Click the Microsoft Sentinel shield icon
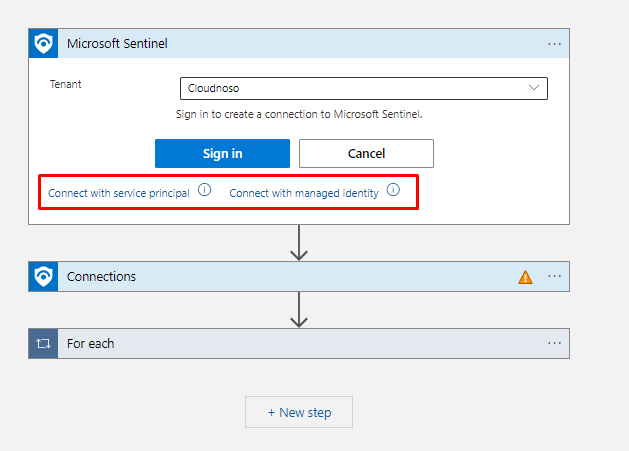 pos(43,43)
